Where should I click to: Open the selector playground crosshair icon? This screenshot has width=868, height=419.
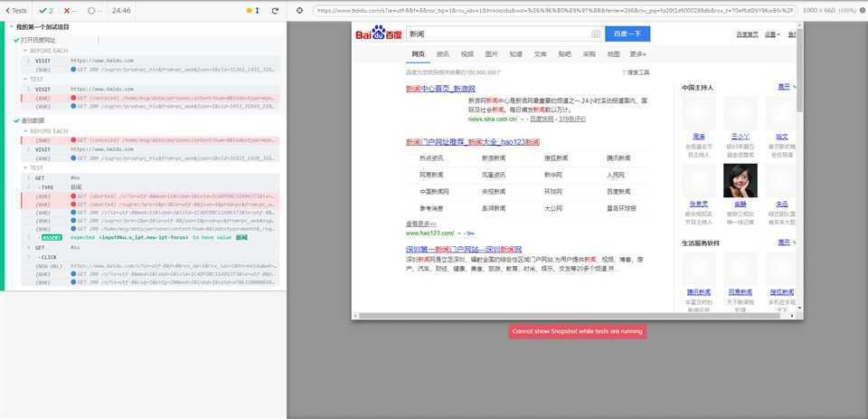[x=299, y=10]
